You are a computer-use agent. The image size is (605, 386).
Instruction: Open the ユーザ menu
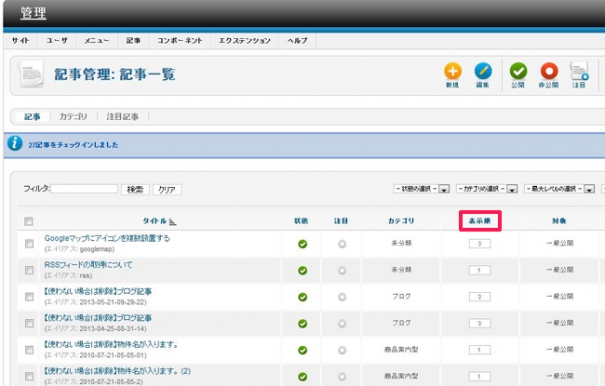tap(57, 41)
